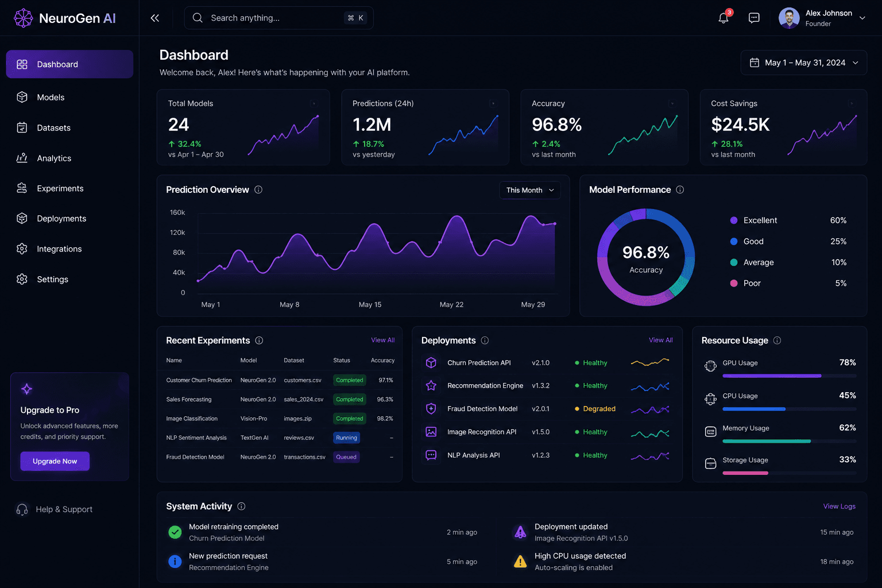Click Alex Johnson's profile avatar
Image resolution: width=882 pixels, height=588 pixels.
coord(789,18)
